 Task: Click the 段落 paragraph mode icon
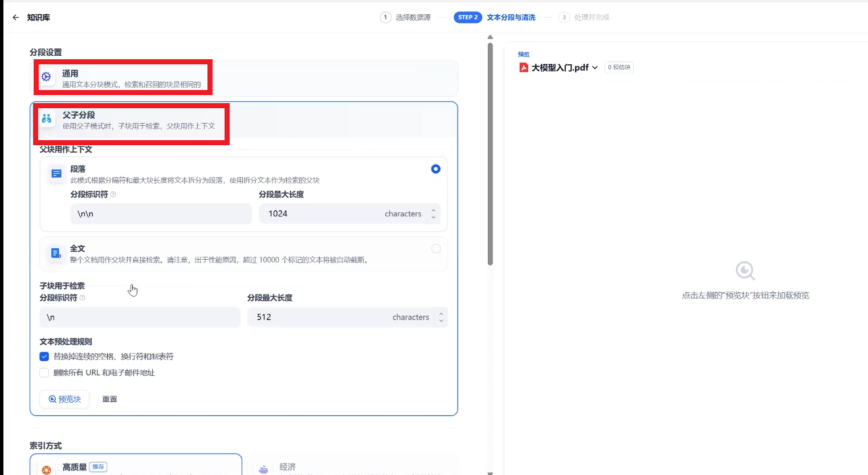pyautogui.click(x=56, y=174)
